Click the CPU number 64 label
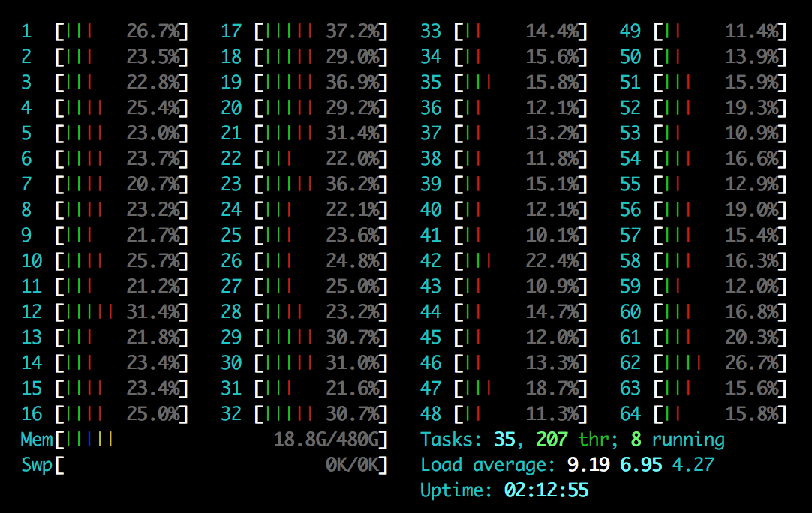 pyautogui.click(x=630, y=414)
